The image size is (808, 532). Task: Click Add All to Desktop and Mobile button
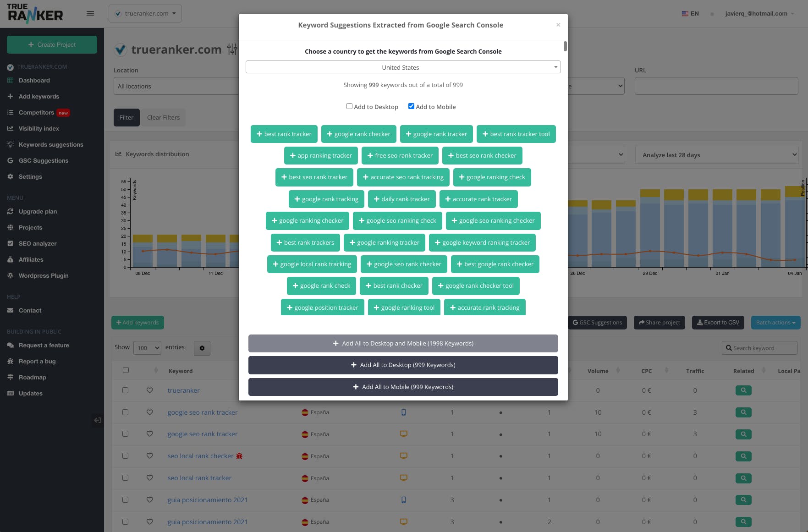[403, 343]
